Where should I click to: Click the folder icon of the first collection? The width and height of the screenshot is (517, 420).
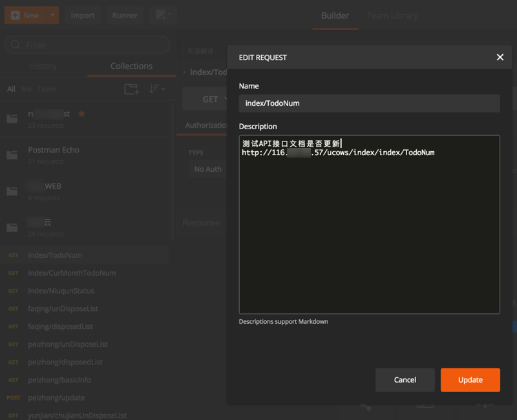point(12,119)
